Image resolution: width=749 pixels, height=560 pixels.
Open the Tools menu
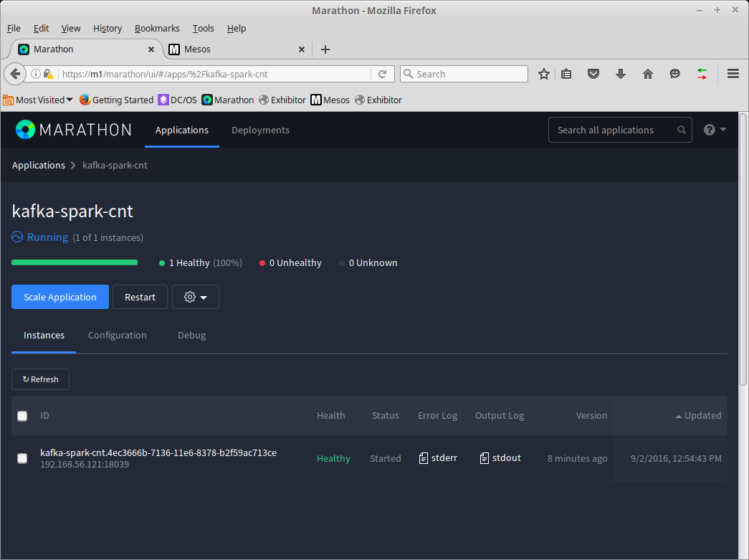(x=203, y=28)
